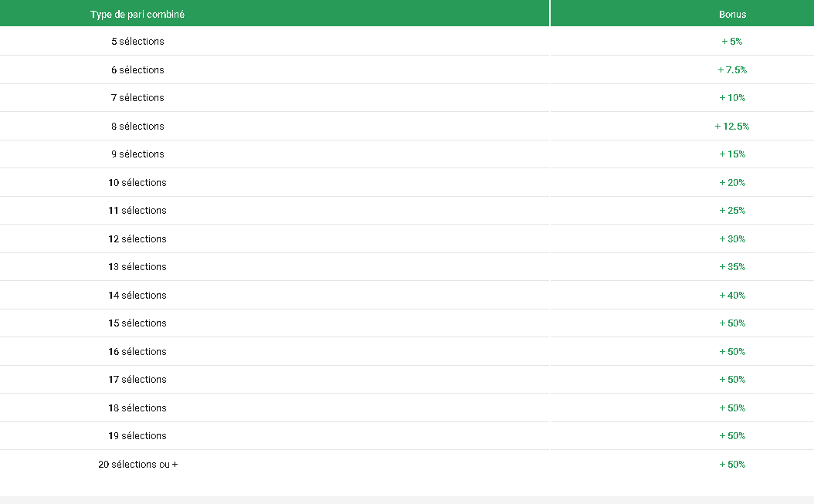Select the '11 sélections' row label
Screen dimensions: 814x504
(x=137, y=210)
